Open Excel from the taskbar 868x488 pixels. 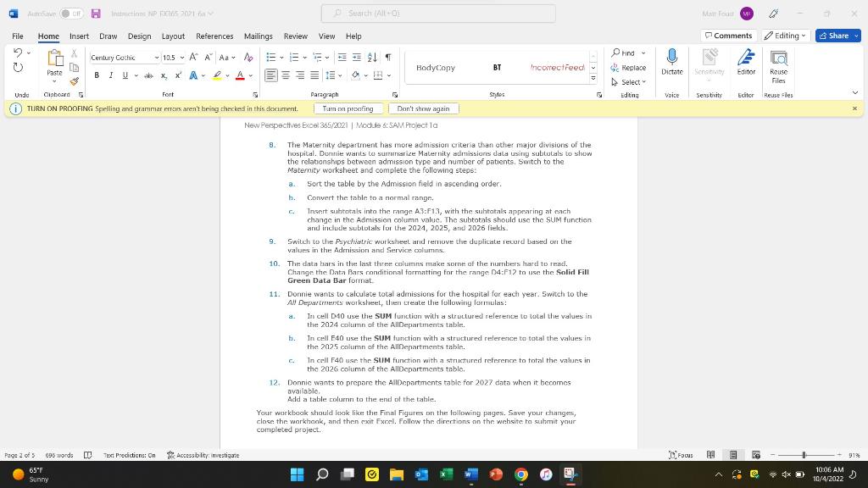[x=444, y=474]
